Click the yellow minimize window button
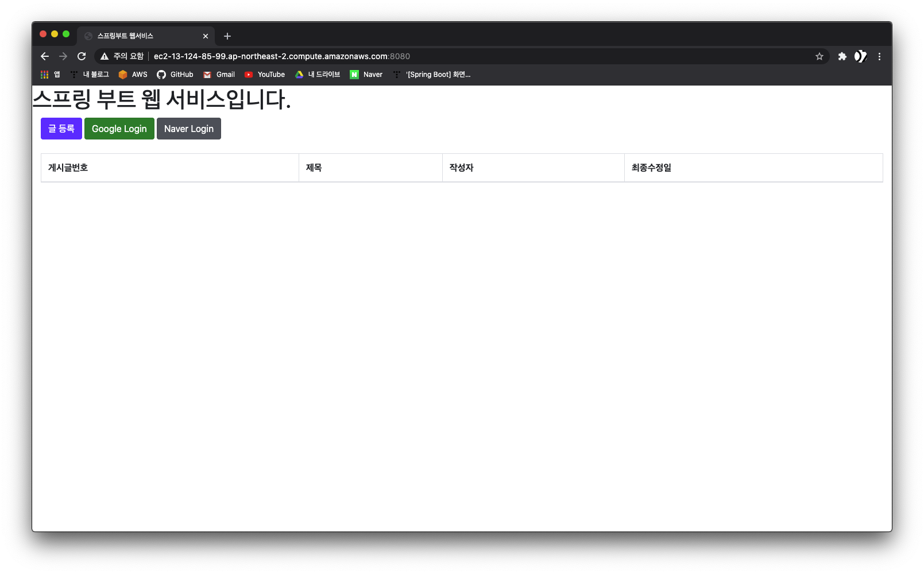Viewport: 924px width, 574px height. [x=55, y=34]
